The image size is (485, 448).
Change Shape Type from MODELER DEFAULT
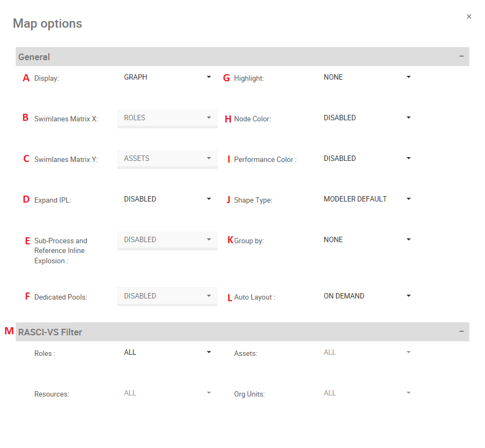(x=367, y=199)
